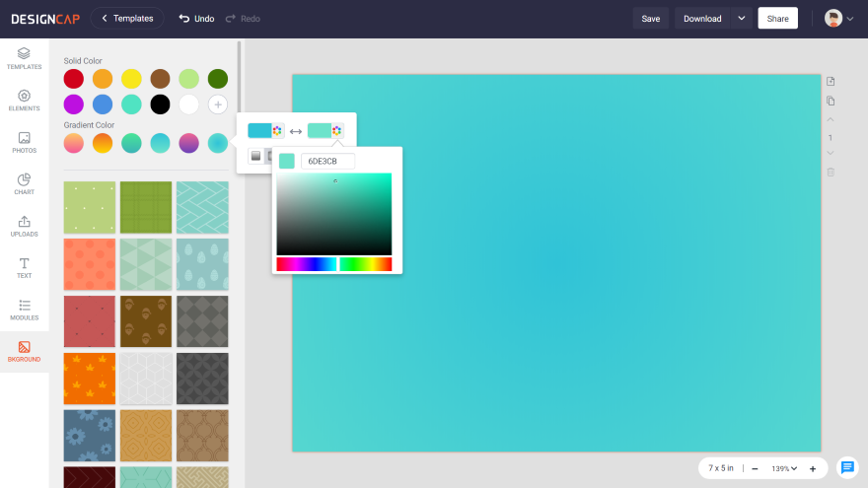Choose the black solid color

click(x=160, y=105)
